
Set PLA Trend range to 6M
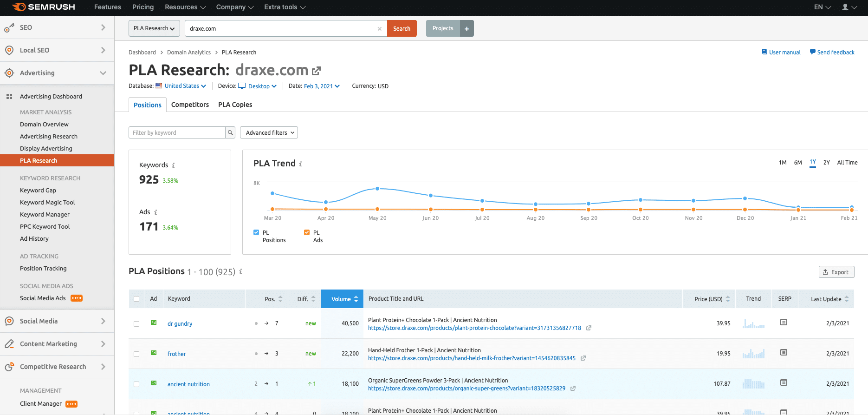(798, 163)
